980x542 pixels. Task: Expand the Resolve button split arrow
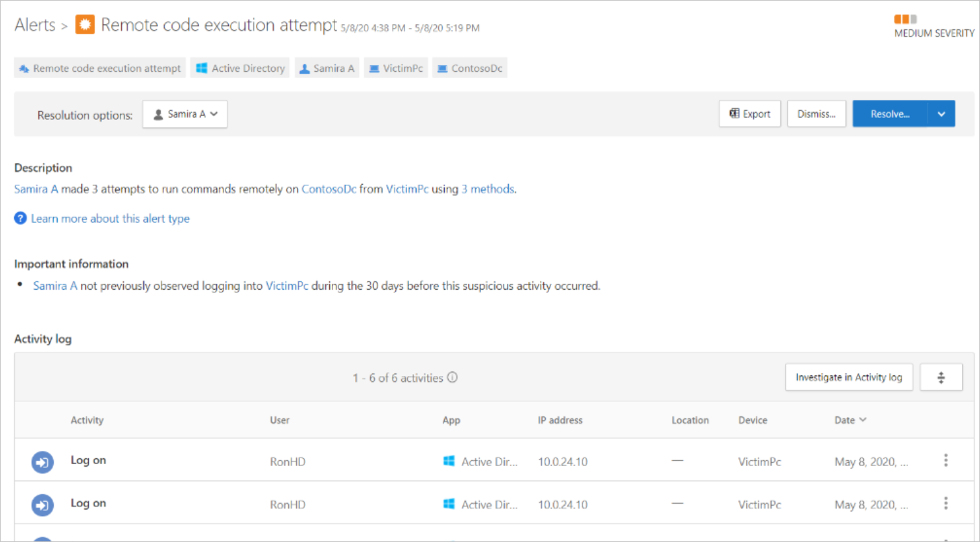tap(942, 113)
